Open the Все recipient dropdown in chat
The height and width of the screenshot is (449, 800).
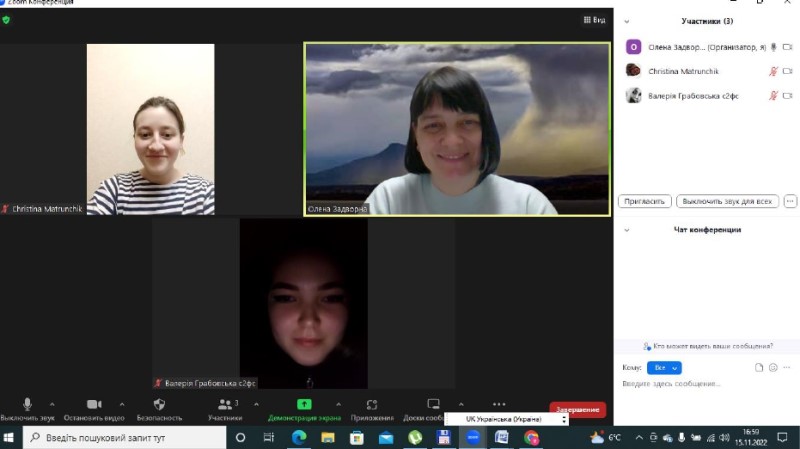[664, 368]
